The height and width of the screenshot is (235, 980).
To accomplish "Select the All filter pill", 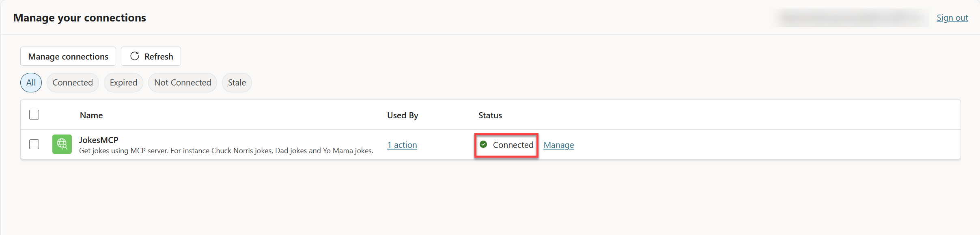I will 31,82.
